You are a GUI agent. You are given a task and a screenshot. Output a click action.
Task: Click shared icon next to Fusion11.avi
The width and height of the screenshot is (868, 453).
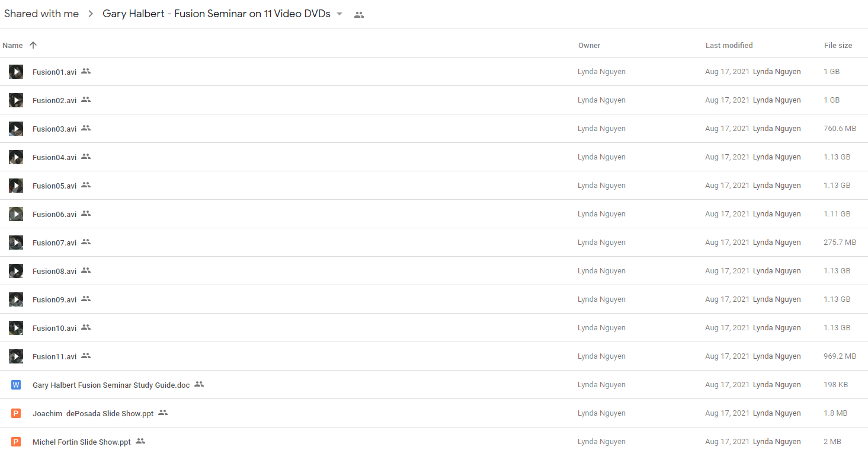point(86,356)
